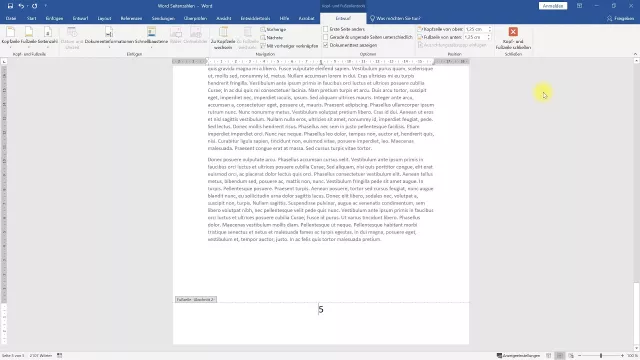
Task: Switch to Read Mode view
Action: tap(549, 356)
